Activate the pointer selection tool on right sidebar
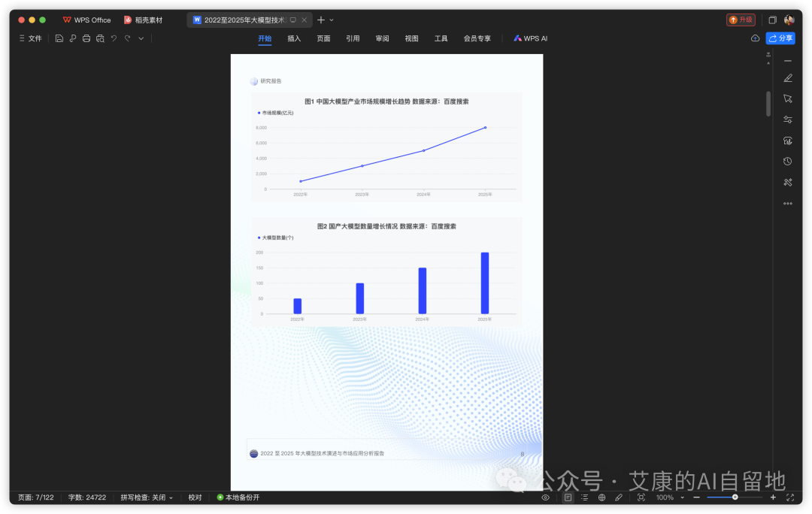The height and width of the screenshot is (514, 812). [x=787, y=99]
